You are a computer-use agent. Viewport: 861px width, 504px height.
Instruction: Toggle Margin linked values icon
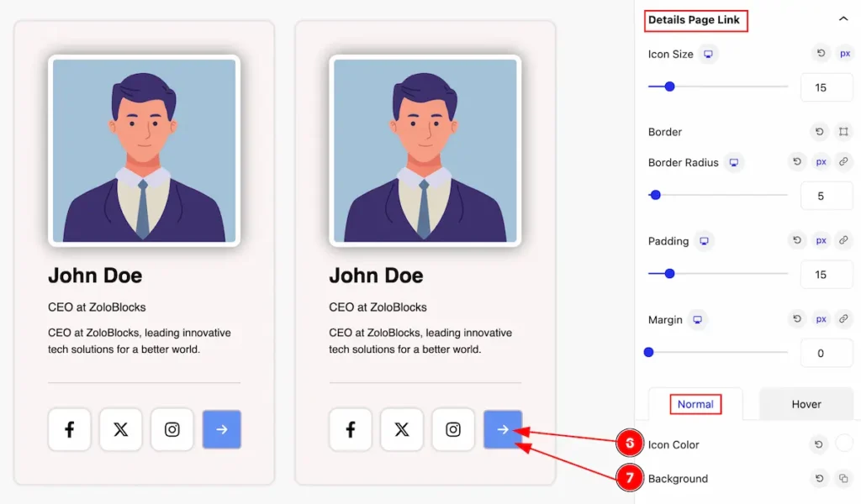coord(843,318)
